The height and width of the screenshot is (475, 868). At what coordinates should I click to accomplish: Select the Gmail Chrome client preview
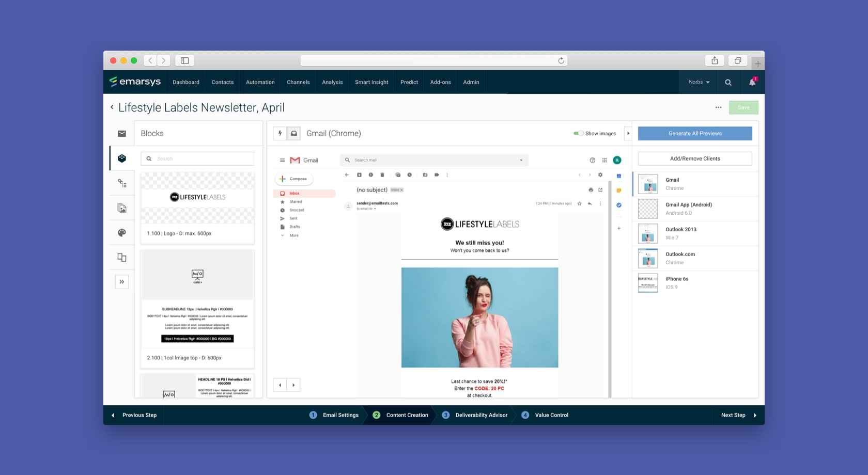[695, 184]
